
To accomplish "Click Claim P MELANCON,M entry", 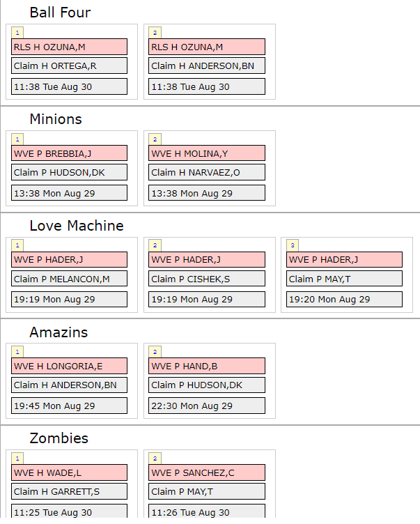I will [x=69, y=279].
